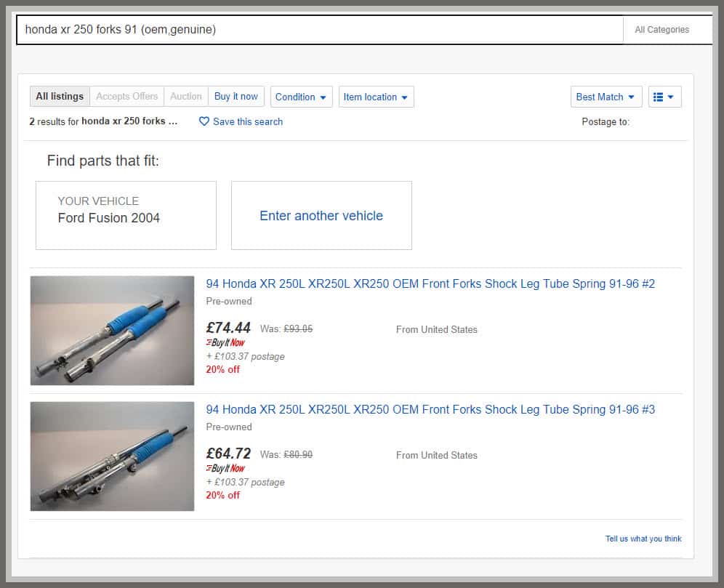Open the Front Forks listing #2 title

tap(430, 283)
